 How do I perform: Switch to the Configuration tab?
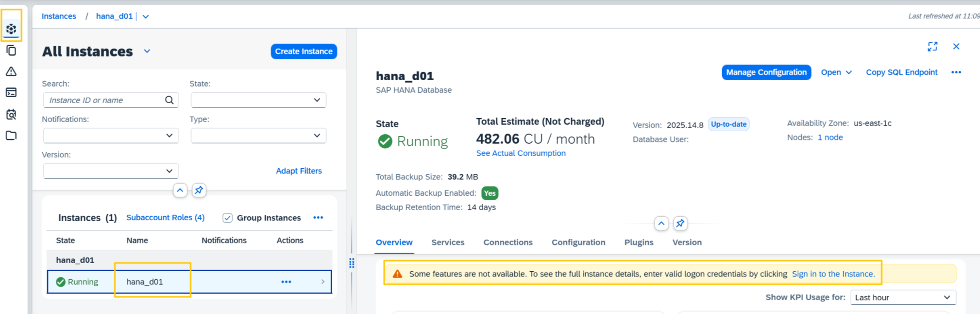pyautogui.click(x=578, y=243)
